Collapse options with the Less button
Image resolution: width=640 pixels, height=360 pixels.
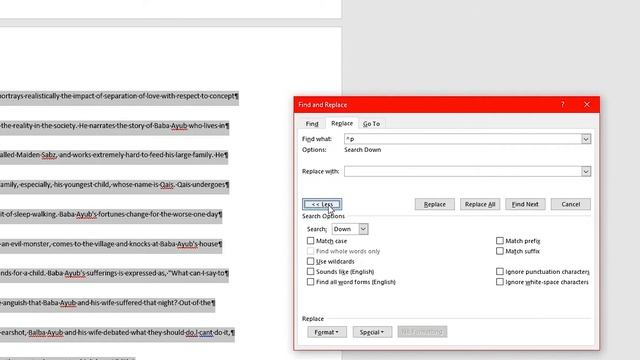pos(322,204)
